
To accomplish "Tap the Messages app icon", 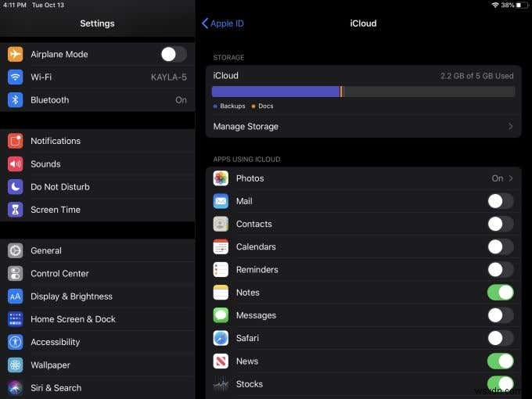I will pyautogui.click(x=221, y=315).
